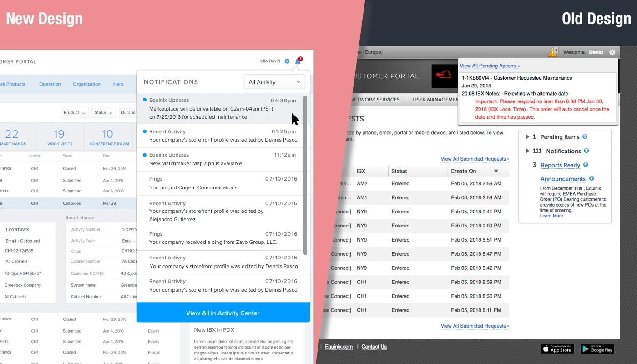637x364 pixels.
Task: Open the Zayo Group ping notification
Action: [220, 238]
